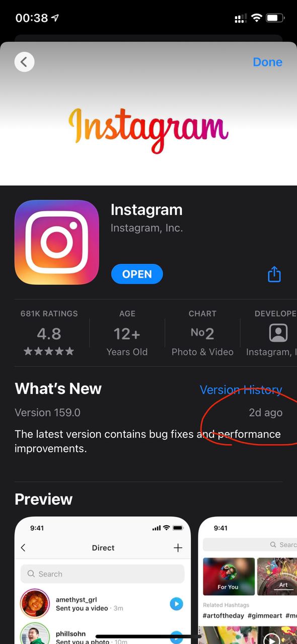Tap the play icon beside amethyst_grl
297x644 pixels.
(x=176, y=604)
